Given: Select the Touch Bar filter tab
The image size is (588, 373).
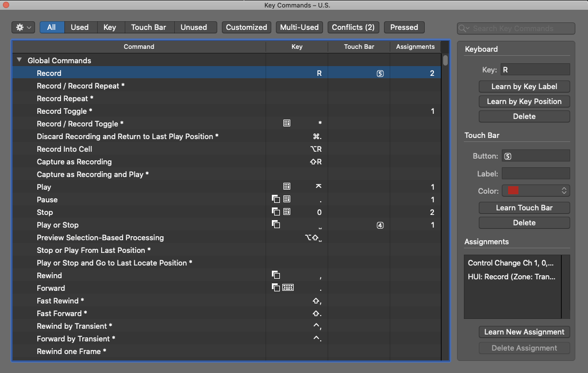Looking at the screenshot, I should [x=148, y=27].
